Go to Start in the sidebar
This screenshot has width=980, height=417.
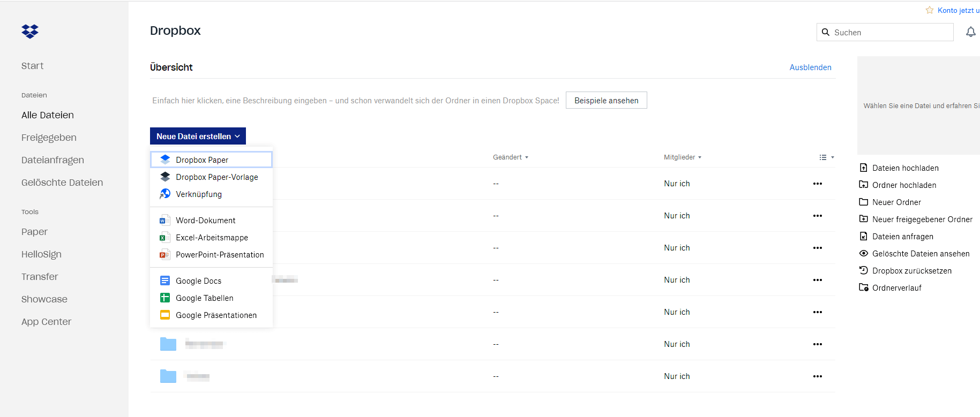pyautogui.click(x=32, y=65)
